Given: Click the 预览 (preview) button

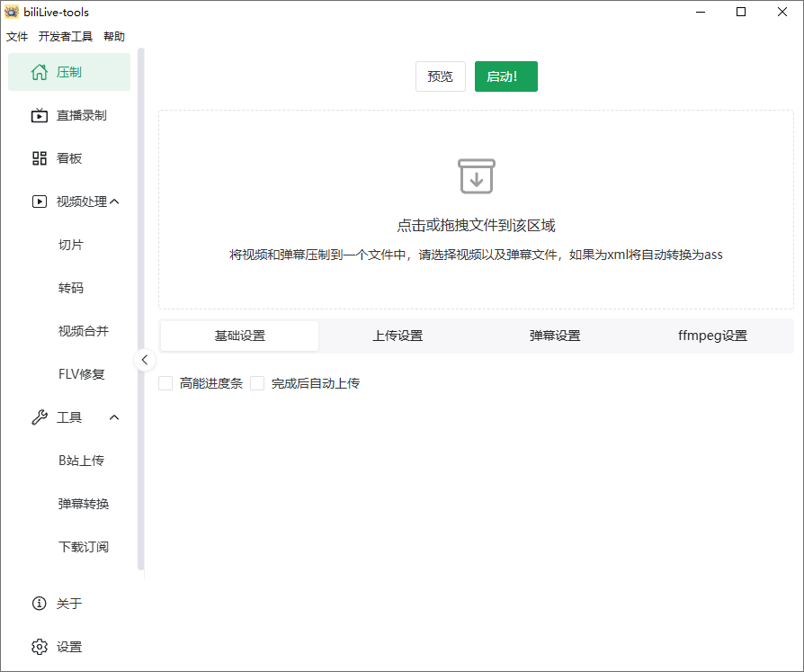Looking at the screenshot, I should 440,76.
